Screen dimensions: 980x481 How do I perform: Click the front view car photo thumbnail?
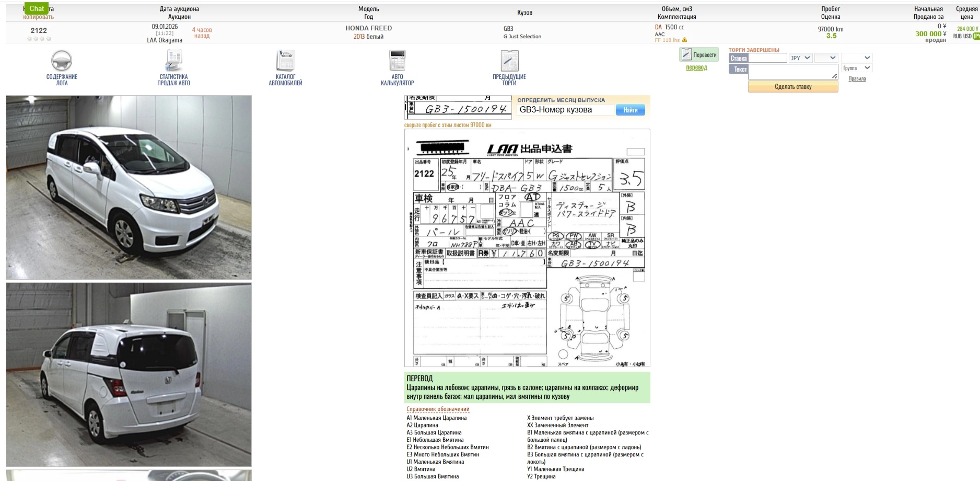point(129,187)
